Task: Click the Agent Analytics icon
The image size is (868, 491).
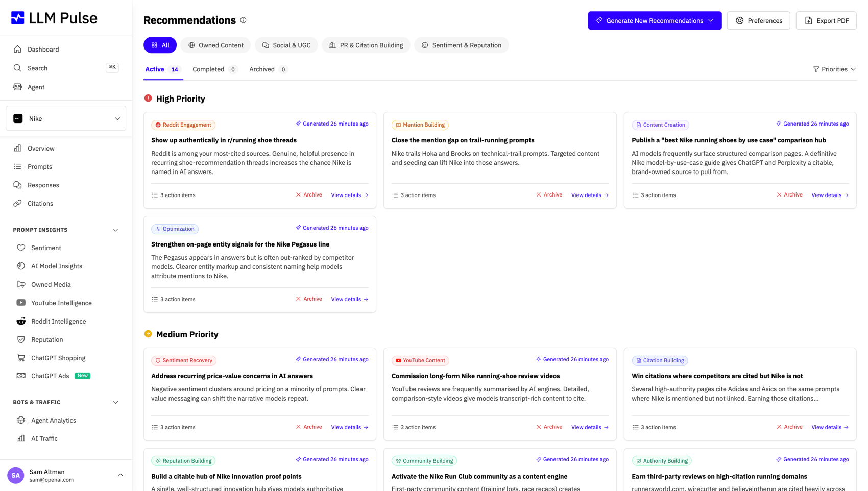Action: click(21, 421)
